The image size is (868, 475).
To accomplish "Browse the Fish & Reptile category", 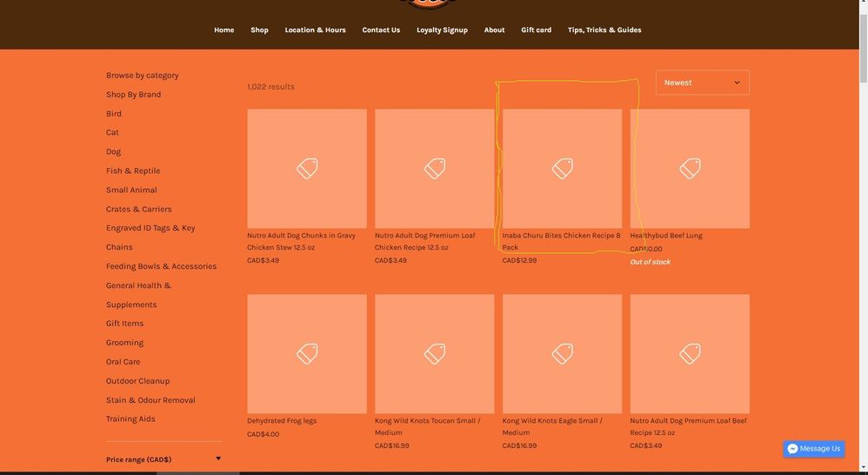I will 133,171.
